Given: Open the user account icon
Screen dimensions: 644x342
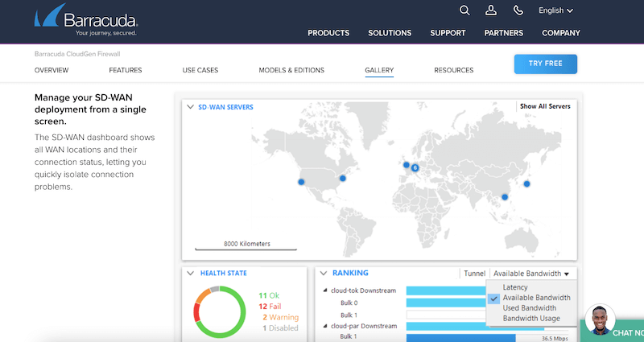Looking at the screenshot, I should point(491,10).
